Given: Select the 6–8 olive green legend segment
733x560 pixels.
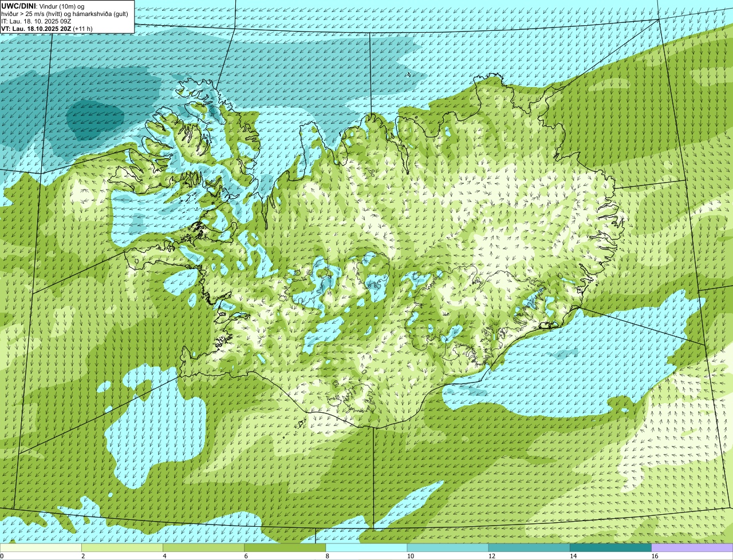Looking at the screenshot, I should pos(286,548).
